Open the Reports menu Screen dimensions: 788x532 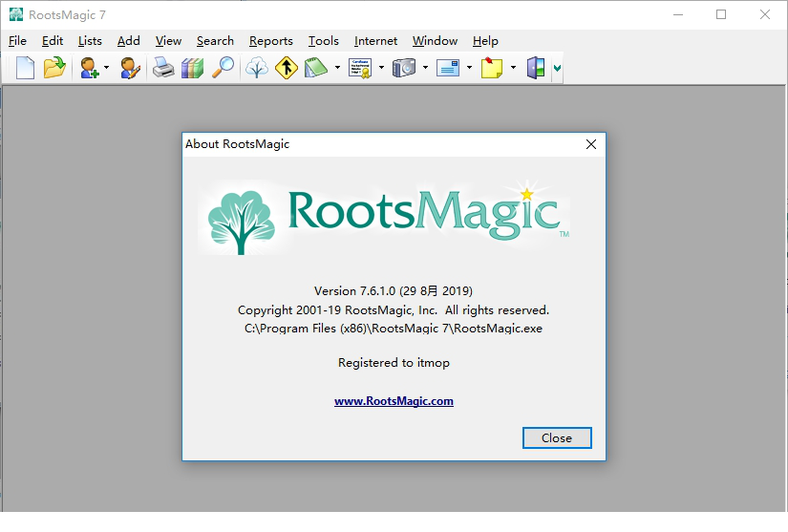coord(271,41)
